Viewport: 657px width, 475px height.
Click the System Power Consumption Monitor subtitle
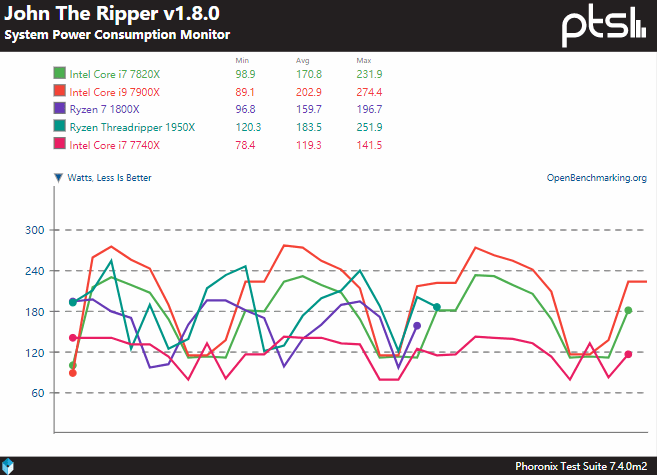(x=117, y=34)
